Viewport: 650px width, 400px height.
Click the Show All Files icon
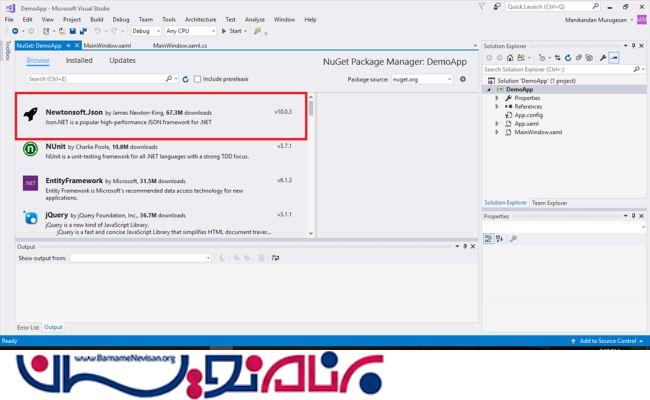[x=589, y=58]
